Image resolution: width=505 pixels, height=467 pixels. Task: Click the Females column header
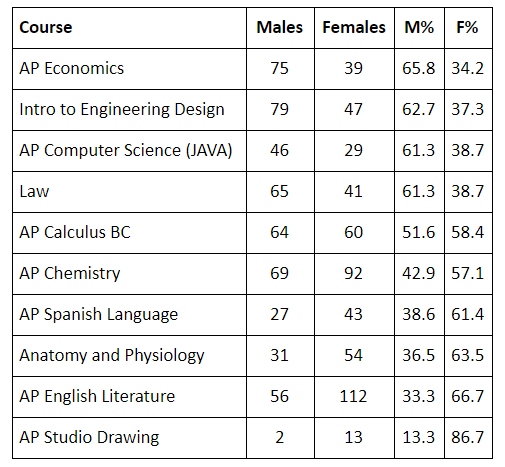click(354, 28)
